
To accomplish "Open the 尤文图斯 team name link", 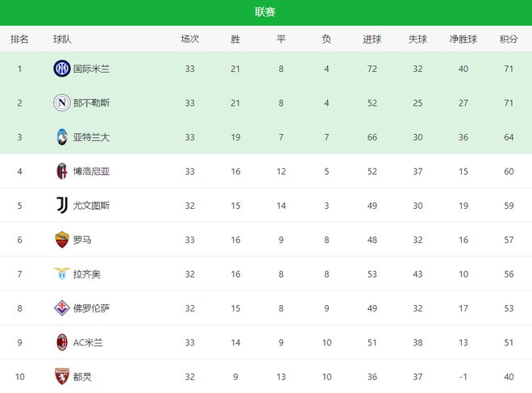I will (91, 206).
